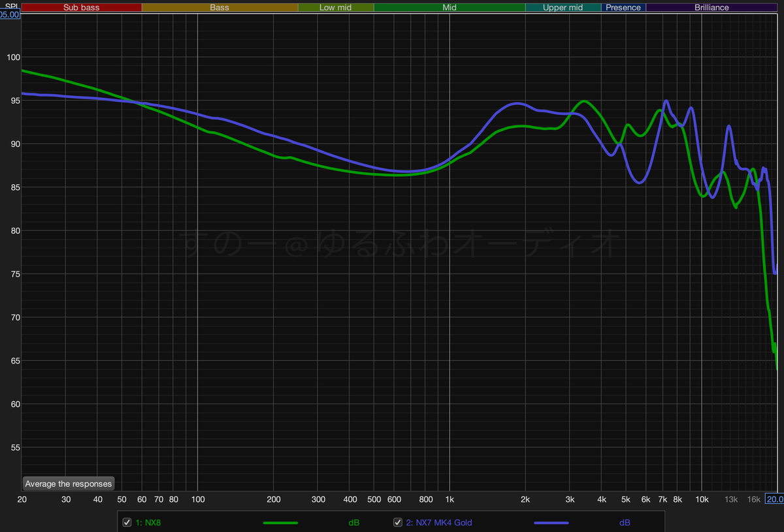
Task: Click the 95 dB SPL axis label
Action: pyautogui.click(x=14, y=101)
